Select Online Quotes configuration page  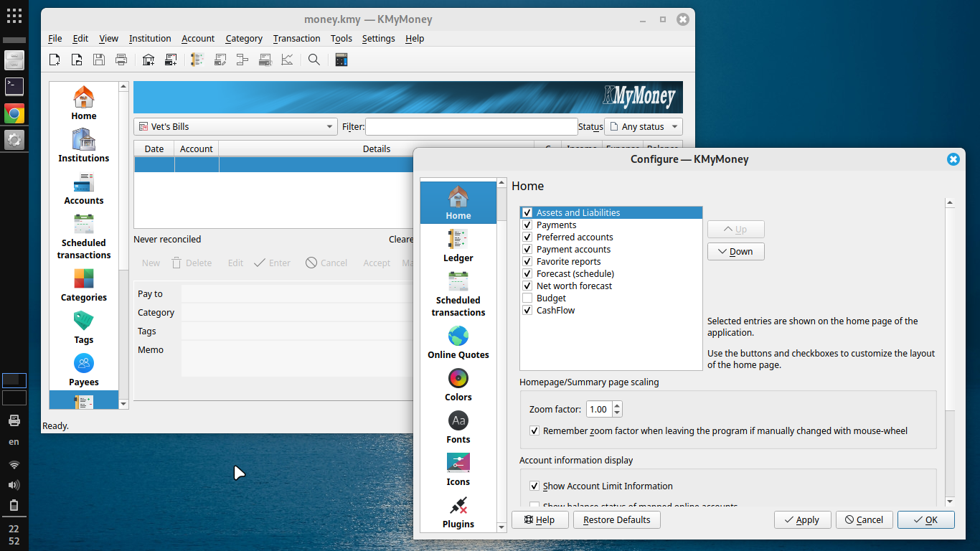point(458,342)
